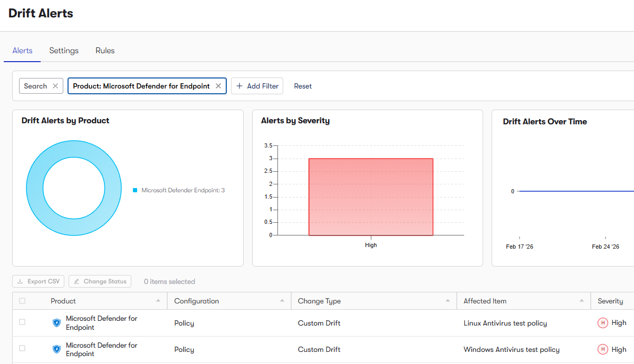Click the Change Status pencil icon
This screenshot has height=364, width=634.
tap(76, 281)
